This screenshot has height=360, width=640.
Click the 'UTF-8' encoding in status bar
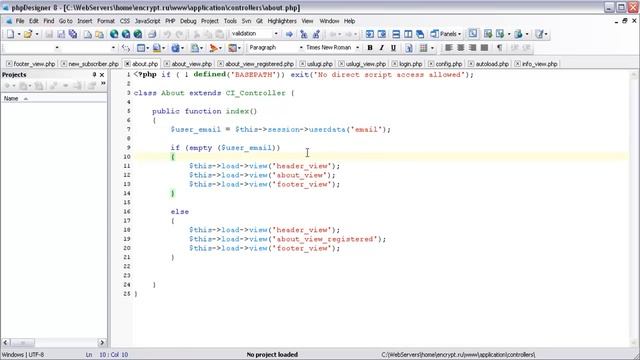(x=36, y=355)
